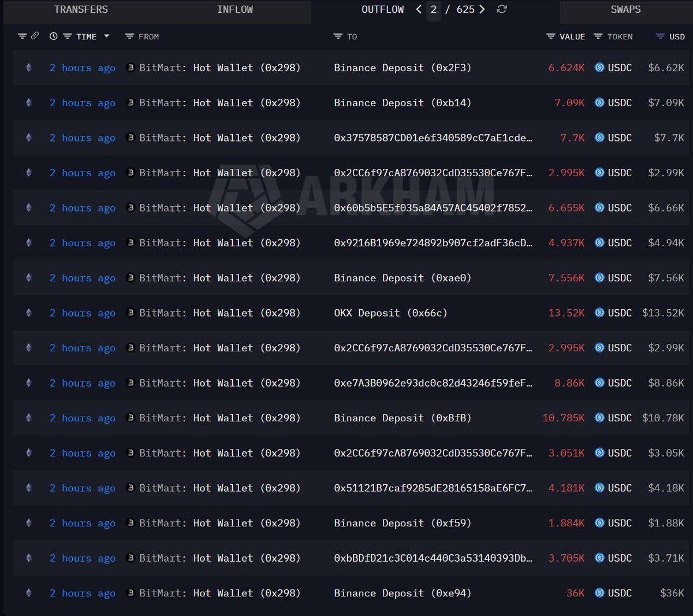
Task: Click the 13.52K value cell
Action: coord(567,313)
